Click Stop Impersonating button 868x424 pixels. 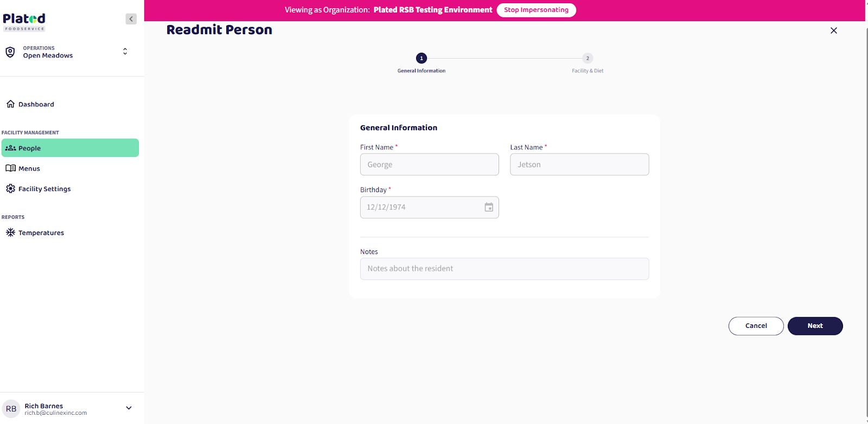pos(536,10)
